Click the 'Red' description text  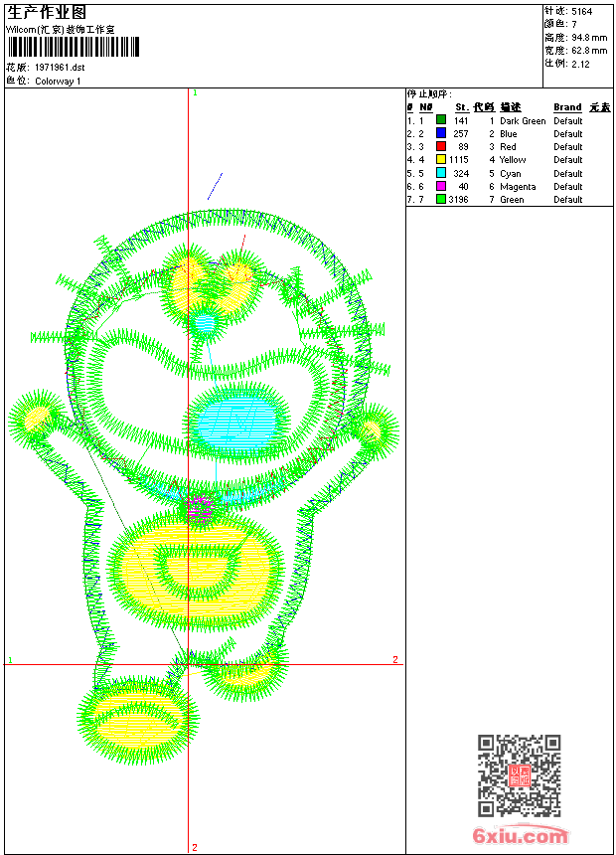coord(508,147)
